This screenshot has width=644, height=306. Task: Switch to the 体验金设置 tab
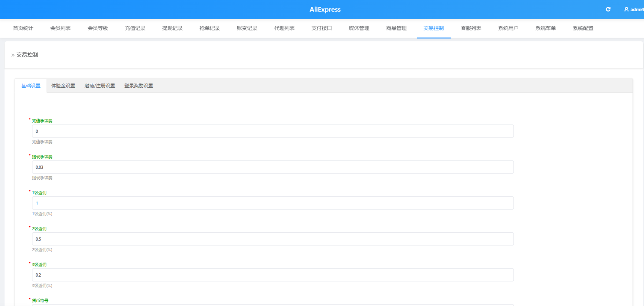pos(63,86)
